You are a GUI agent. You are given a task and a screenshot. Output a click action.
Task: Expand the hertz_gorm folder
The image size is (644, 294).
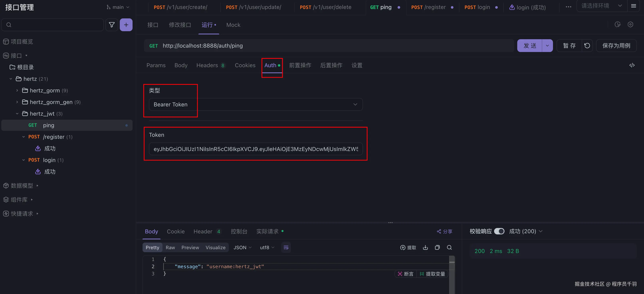pyautogui.click(x=17, y=90)
